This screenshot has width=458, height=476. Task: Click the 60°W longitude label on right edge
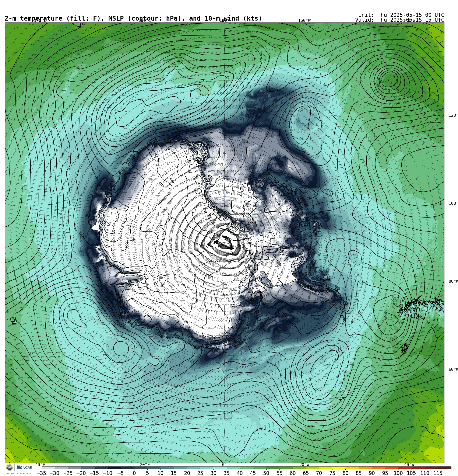453,369
